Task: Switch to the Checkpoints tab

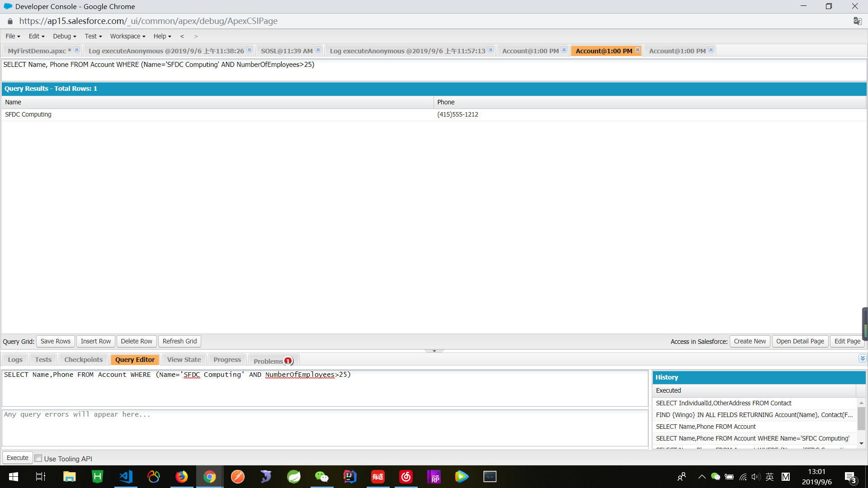Action: 83,359
